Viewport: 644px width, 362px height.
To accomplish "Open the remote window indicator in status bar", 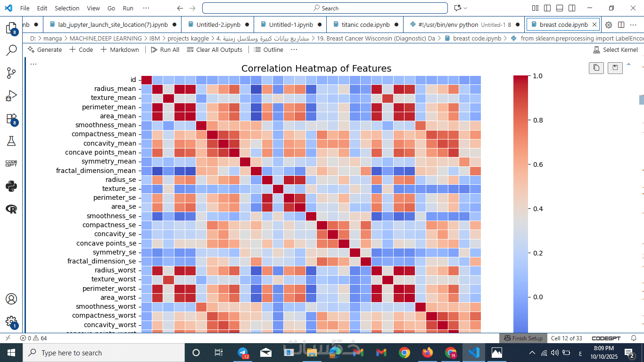I will (x=8, y=338).
